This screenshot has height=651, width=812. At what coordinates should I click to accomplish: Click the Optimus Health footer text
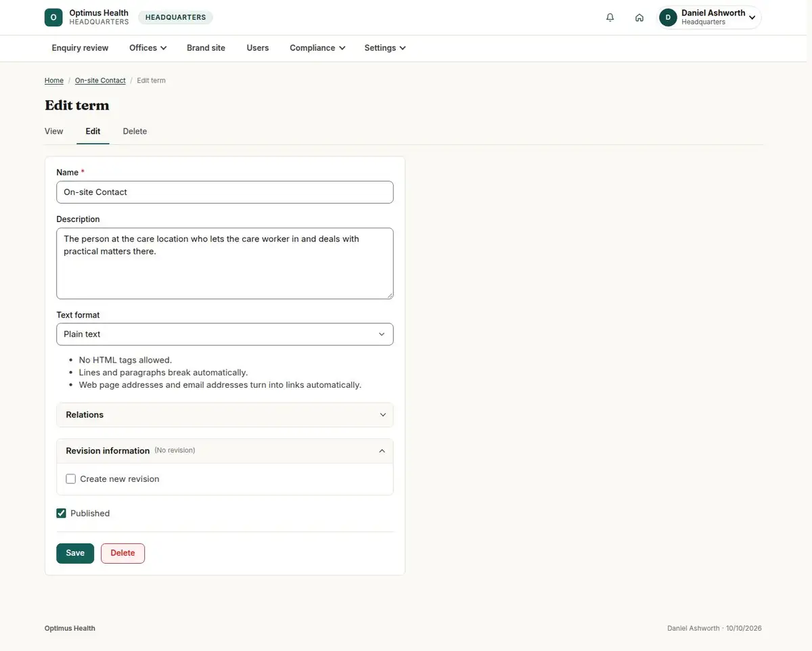pyautogui.click(x=70, y=629)
